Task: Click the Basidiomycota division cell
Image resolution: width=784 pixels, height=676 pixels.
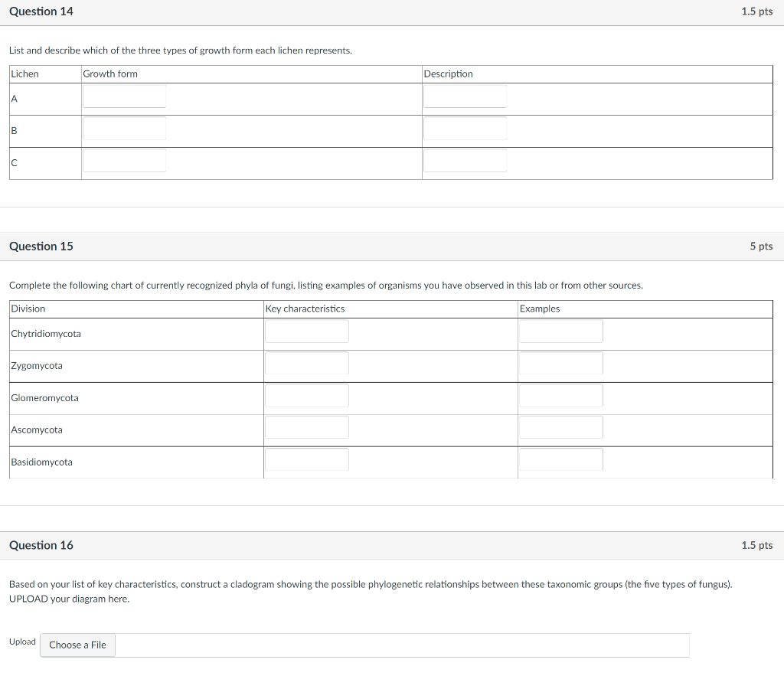Action: click(136, 462)
